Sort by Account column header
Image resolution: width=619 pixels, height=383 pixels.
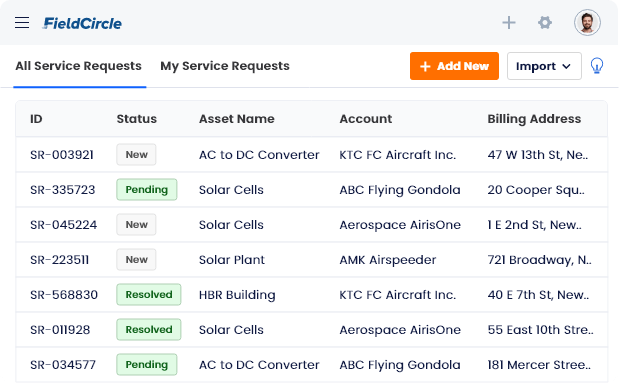click(366, 119)
